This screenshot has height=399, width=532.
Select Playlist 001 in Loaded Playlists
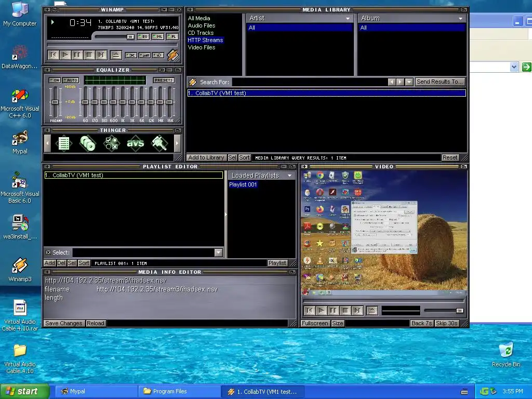click(x=243, y=184)
